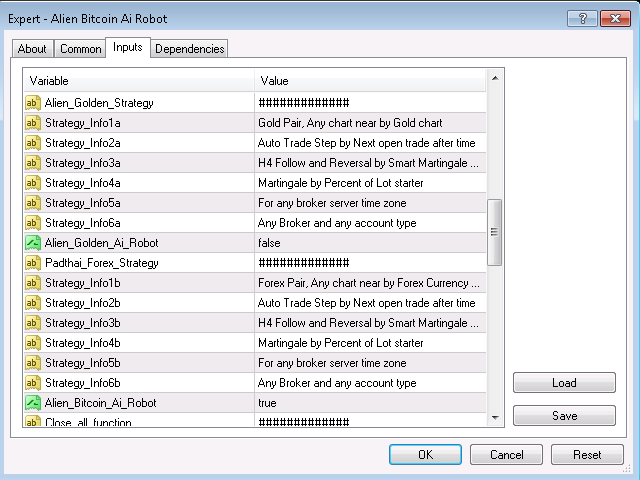
Task: Click the Strategy_Info5a broker server time zone value
Action: [x=332, y=203]
